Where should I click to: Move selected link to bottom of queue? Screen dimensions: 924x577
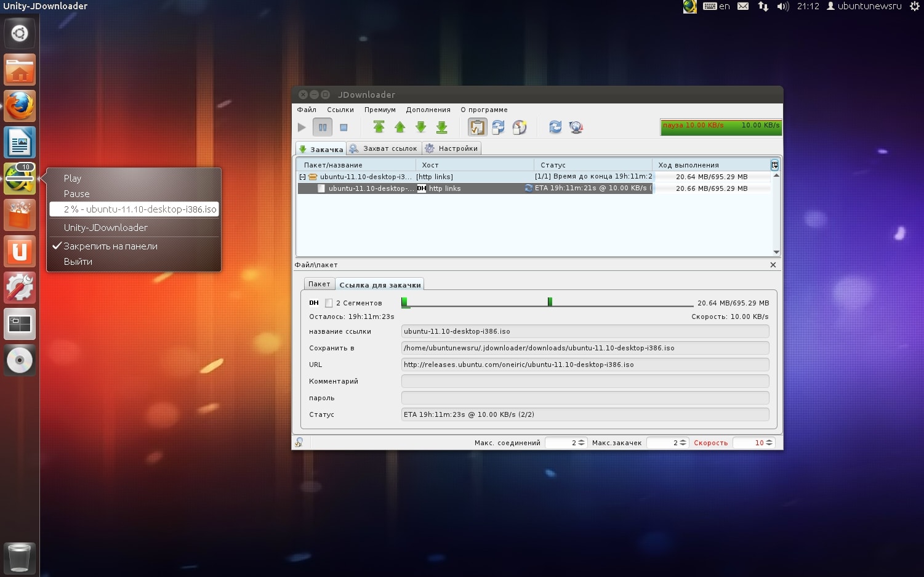pyautogui.click(x=442, y=127)
